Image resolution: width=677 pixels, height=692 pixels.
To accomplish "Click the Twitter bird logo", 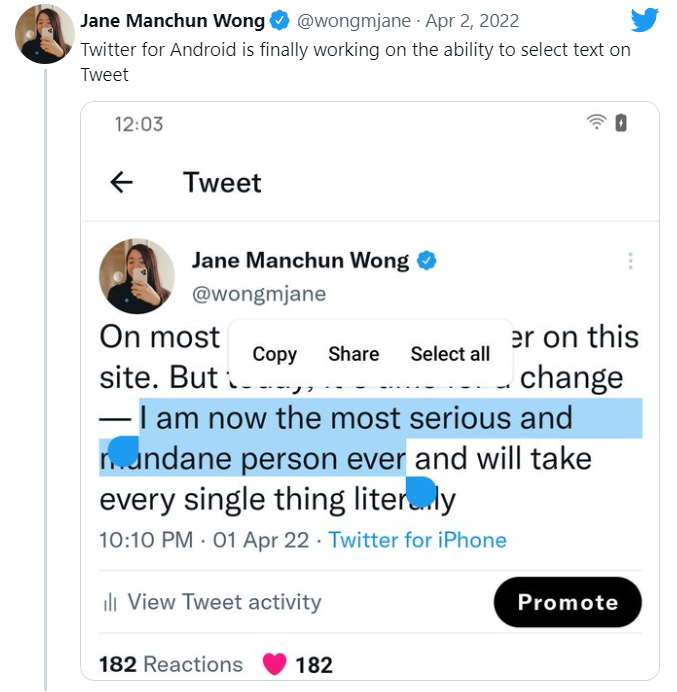I will point(645,20).
